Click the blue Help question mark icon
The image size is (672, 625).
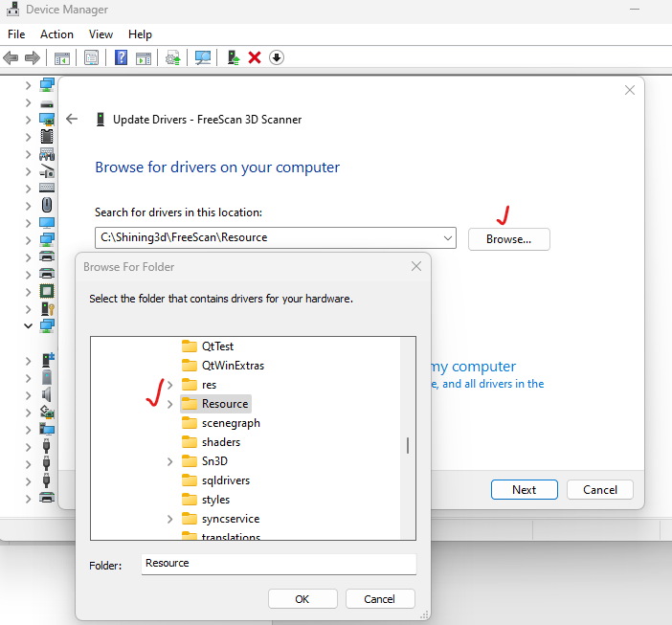122,57
